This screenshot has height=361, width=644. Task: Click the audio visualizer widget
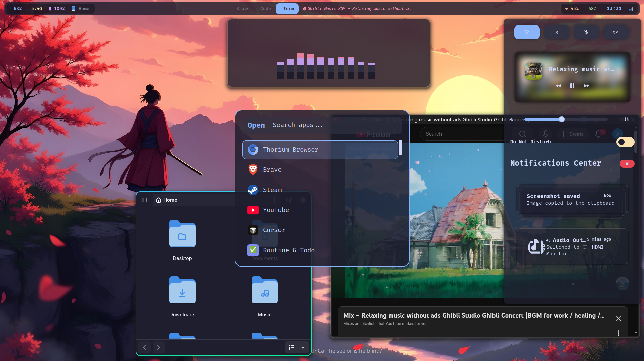tap(329, 53)
